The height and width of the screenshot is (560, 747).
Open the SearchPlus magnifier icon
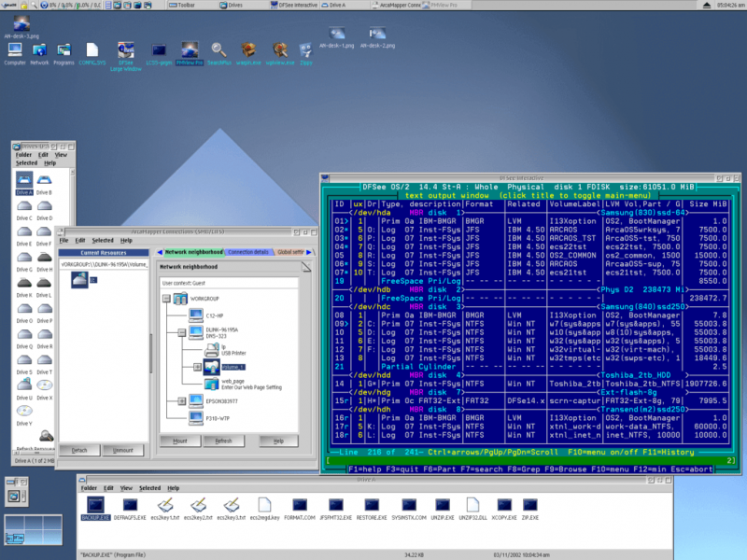click(x=218, y=53)
